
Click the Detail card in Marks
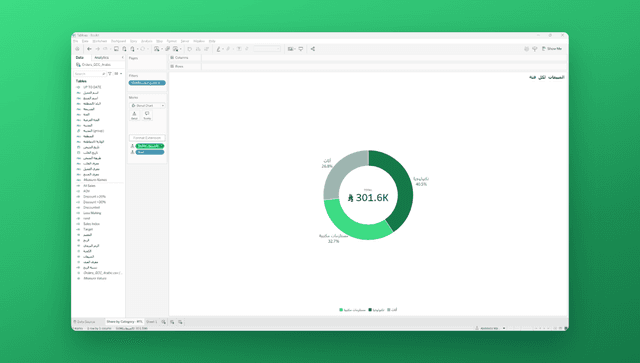(x=134, y=116)
